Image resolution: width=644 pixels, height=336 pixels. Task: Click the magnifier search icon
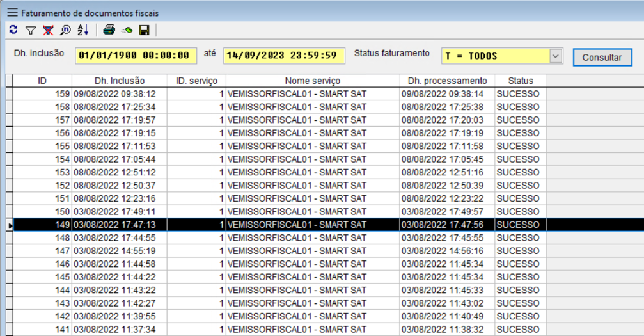(65, 30)
